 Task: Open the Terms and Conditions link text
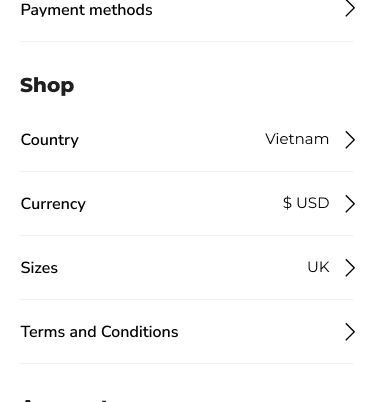[x=99, y=332]
